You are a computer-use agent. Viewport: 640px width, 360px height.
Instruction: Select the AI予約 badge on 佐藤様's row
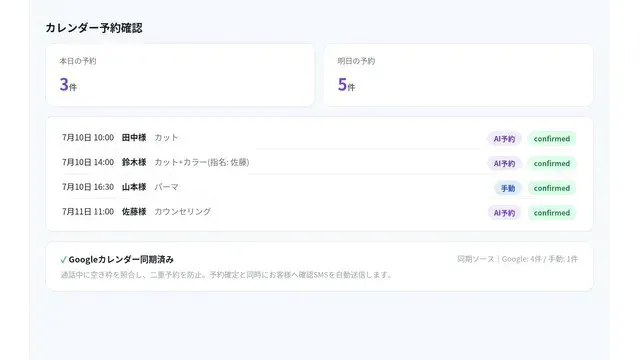click(504, 213)
